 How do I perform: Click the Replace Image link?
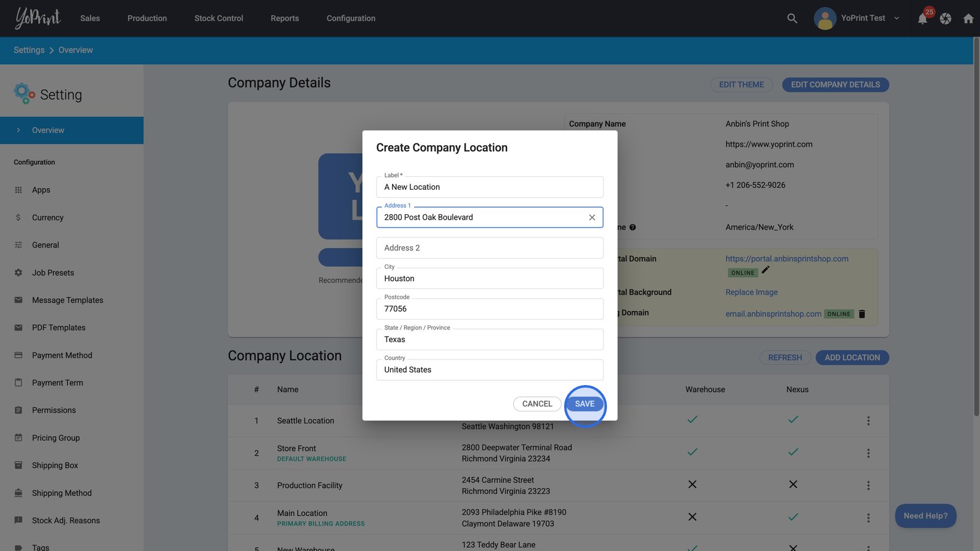coord(752,292)
